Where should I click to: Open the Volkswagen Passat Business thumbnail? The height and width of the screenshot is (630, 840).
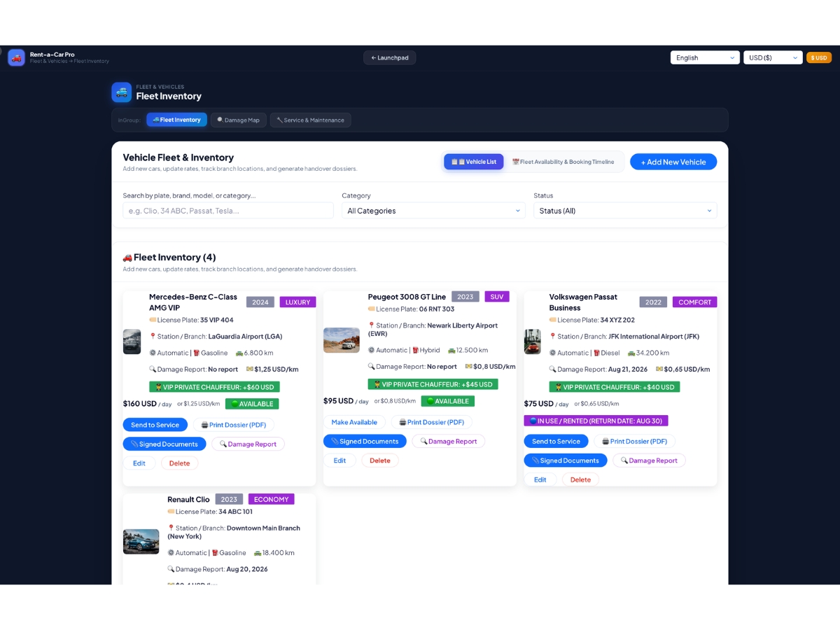click(533, 342)
